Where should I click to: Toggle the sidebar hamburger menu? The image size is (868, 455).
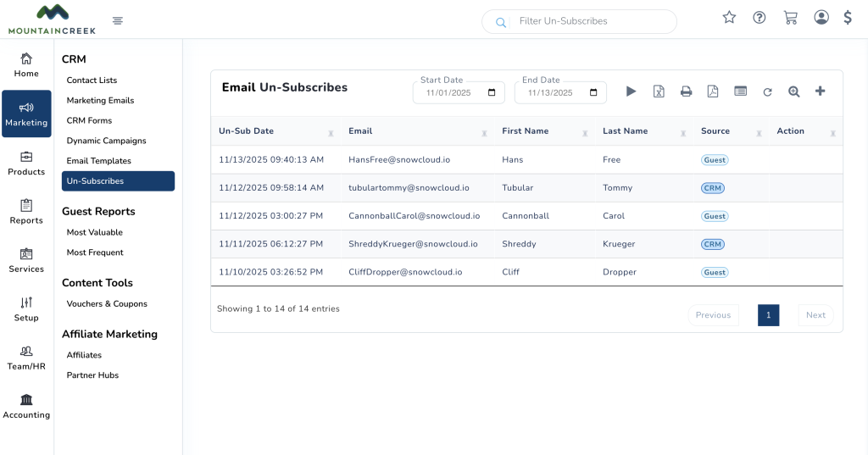(x=118, y=20)
